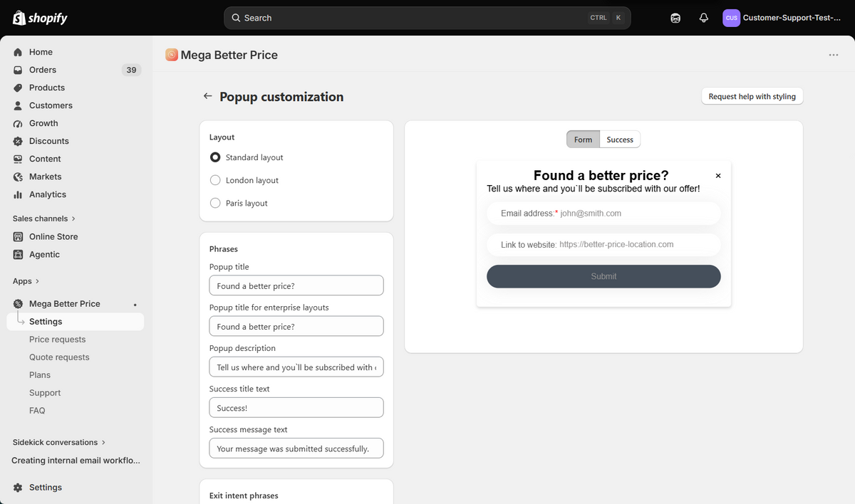Viewport: 855px width, 504px height.
Task: Click the Found a better price? preview heading
Action: click(601, 175)
